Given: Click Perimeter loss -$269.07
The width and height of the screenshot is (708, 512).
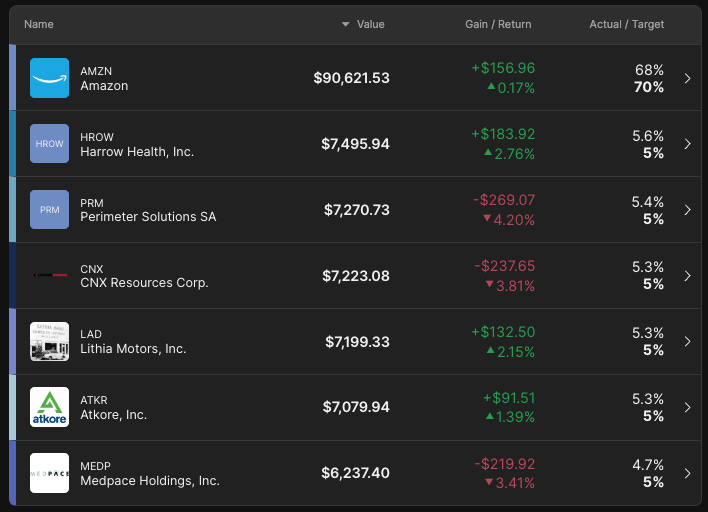Looking at the screenshot, I should tap(504, 200).
